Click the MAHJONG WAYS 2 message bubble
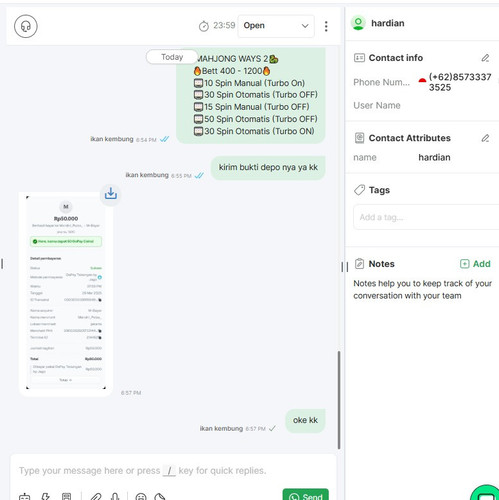Screen dimensions: 499x500 tap(251, 95)
